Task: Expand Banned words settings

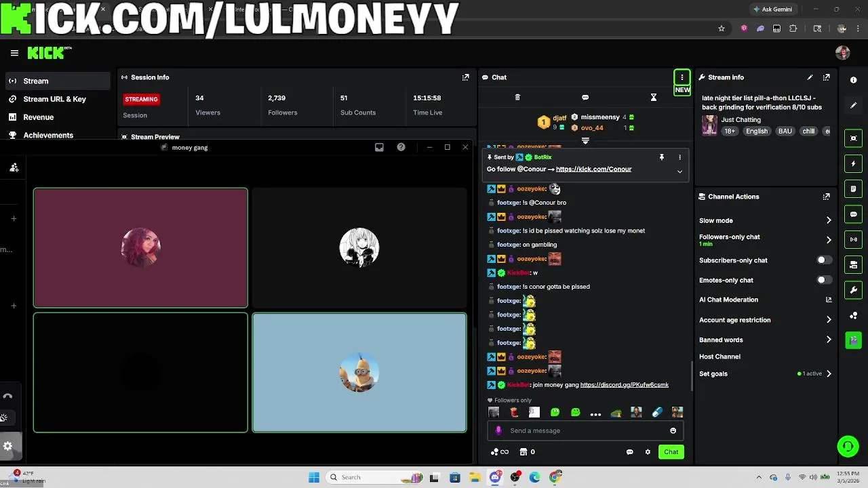Action: point(829,340)
